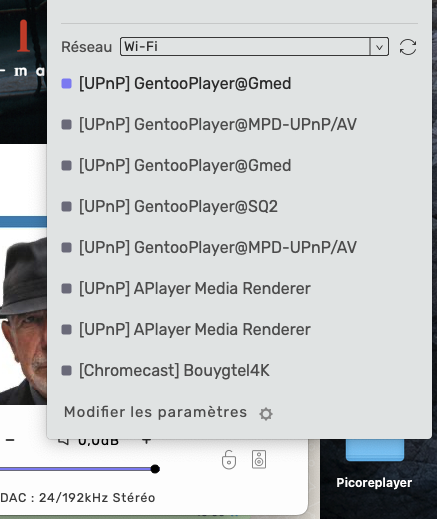Image resolution: width=437 pixels, height=519 pixels.
Task: Select APlayer Media Renderer just above Chromecast
Action: (186, 329)
